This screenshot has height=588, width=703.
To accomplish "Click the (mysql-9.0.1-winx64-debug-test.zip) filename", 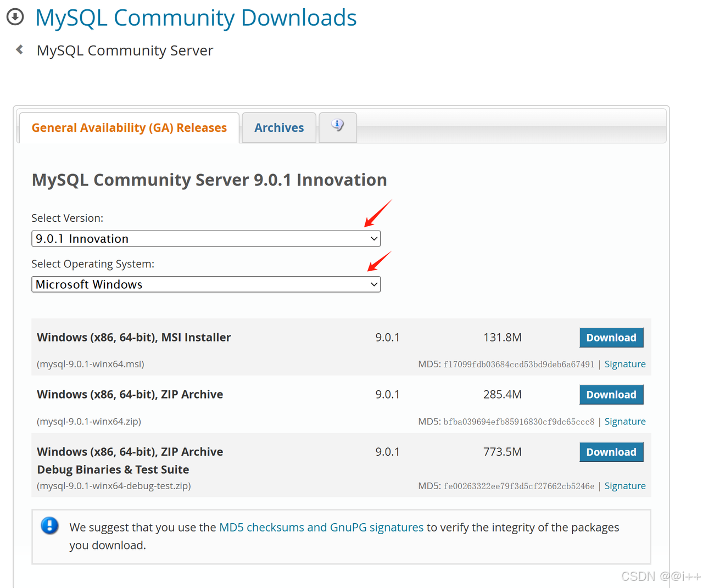I will pyautogui.click(x=114, y=486).
